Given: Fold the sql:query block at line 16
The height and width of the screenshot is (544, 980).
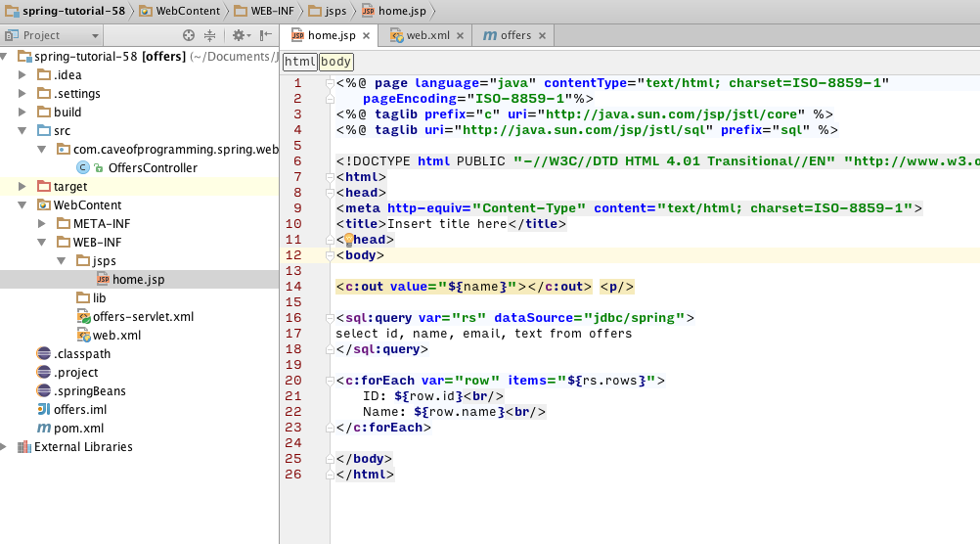Looking at the screenshot, I should (330, 318).
